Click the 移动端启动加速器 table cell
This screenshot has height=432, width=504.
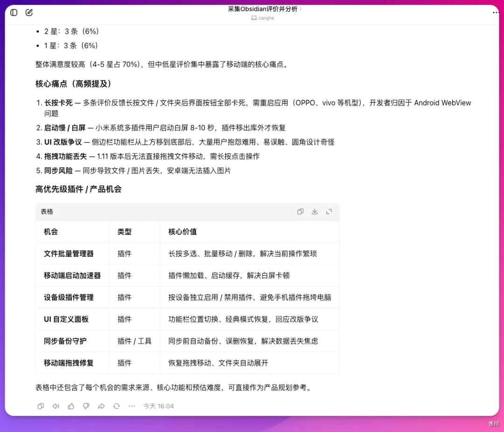[72, 275]
